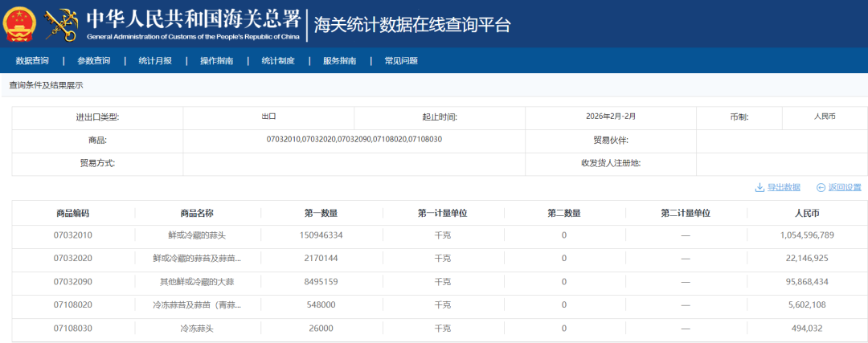Click the 返回设置 link

[x=845, y=187]
